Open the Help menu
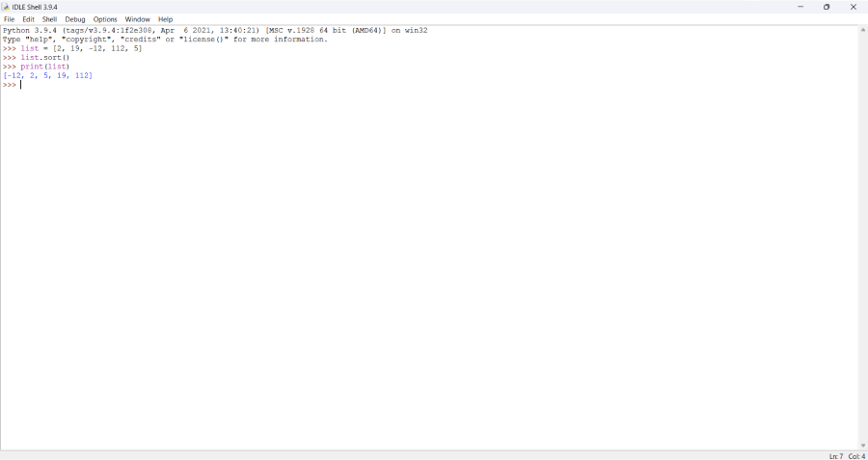The width and height of the screenshot is (868, 460). click(166, 19)
